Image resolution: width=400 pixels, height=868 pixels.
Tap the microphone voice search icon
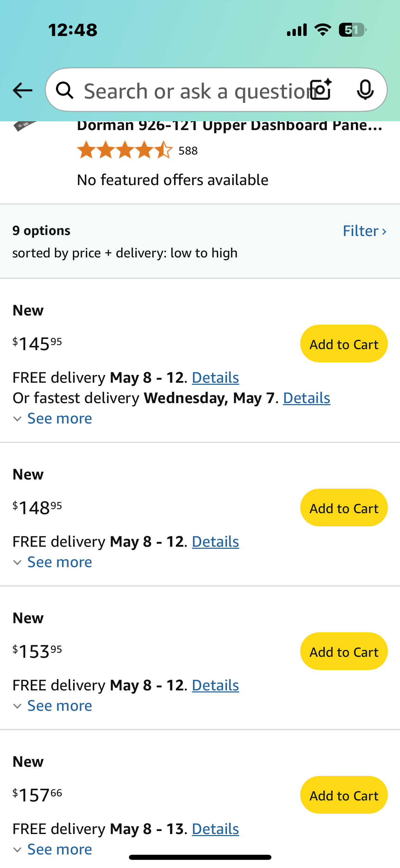click(365, 90)
